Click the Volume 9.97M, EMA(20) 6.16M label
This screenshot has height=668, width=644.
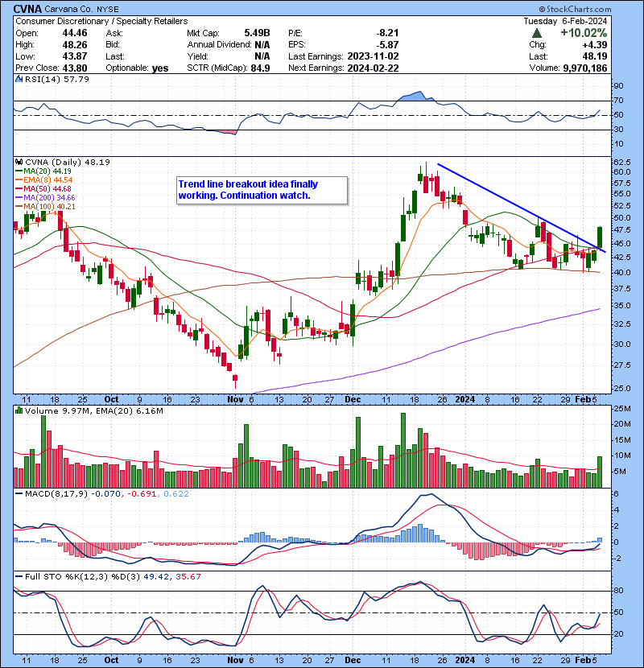(x=93, y=411)
